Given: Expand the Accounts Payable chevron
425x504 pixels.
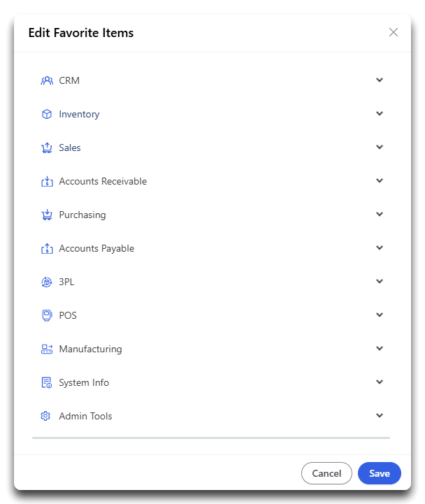Looking at the screenshot, I should point(380,247).
